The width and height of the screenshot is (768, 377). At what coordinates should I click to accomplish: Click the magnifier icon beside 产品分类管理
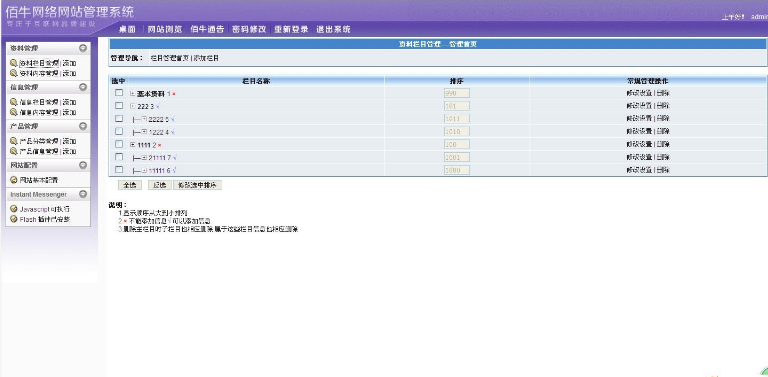coord(14,141)
